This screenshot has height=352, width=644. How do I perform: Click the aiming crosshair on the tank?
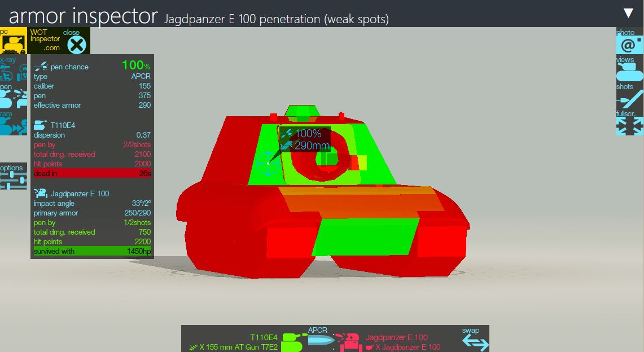(268, 163)
